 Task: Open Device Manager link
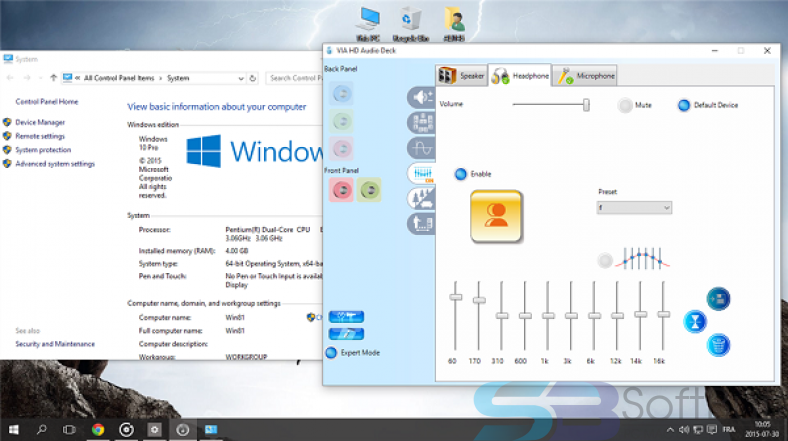pyautogui.click(x=40, y=122)
